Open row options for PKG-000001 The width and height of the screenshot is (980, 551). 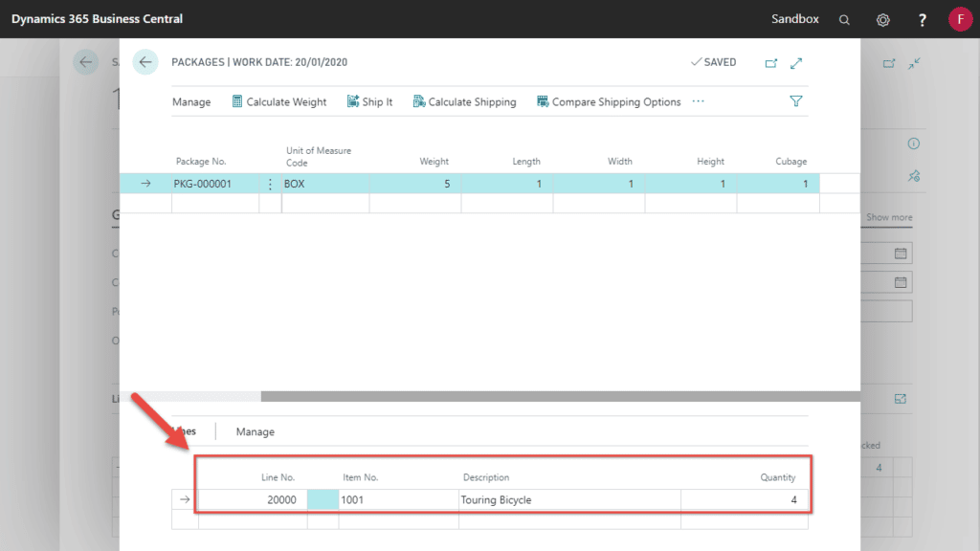pos(269,184)
